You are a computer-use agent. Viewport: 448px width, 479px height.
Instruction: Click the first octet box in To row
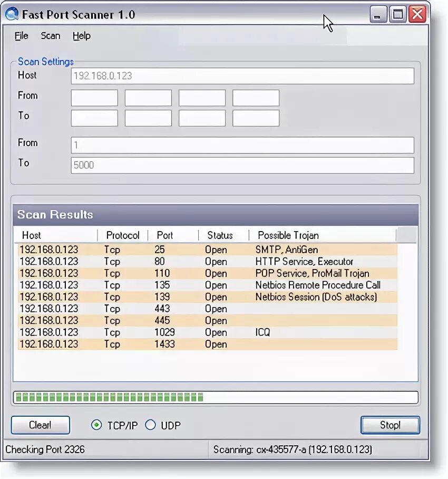point(94,118)
